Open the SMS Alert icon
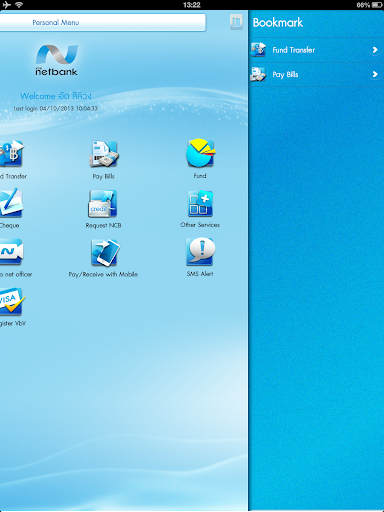Screen dimensions: 384x512 [200, 251]
